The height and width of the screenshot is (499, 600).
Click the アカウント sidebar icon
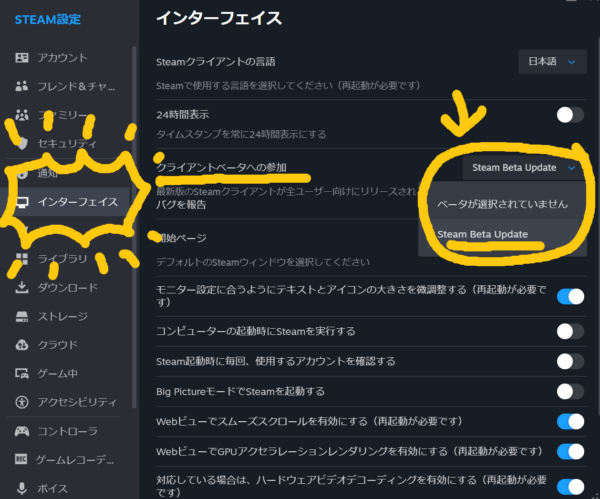[x=22, y=58]
